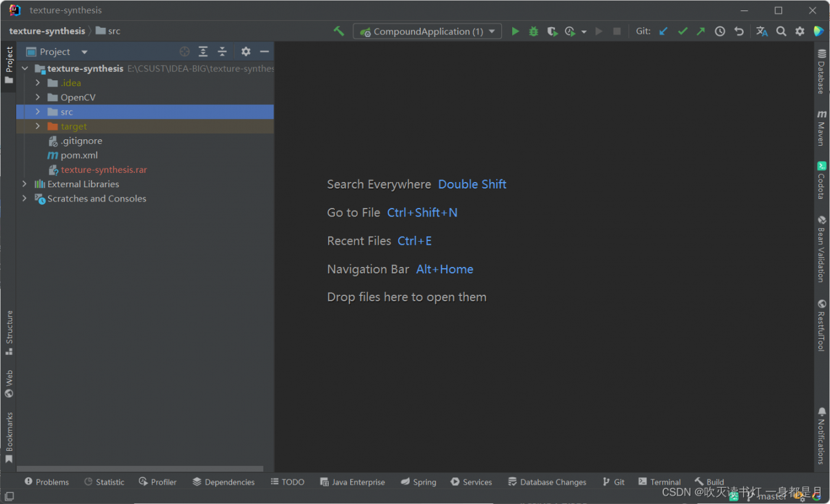Screen dimensions: 830x504
Task: Click Git update project arrow
Action: click(x=663, y=31)
